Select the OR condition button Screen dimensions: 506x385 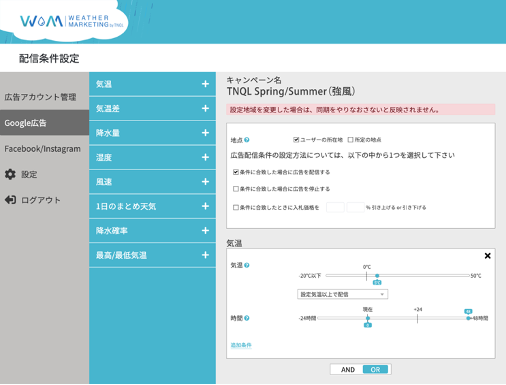click(375, 369)
